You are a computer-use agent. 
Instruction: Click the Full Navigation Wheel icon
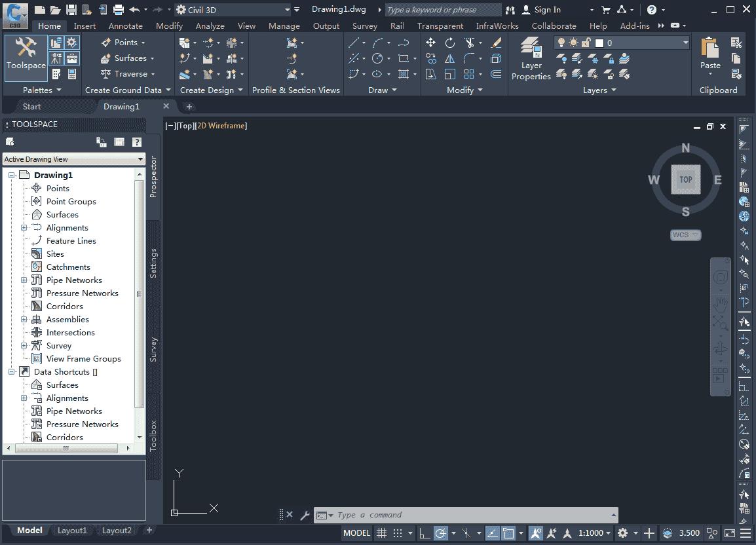coord(721,277)
